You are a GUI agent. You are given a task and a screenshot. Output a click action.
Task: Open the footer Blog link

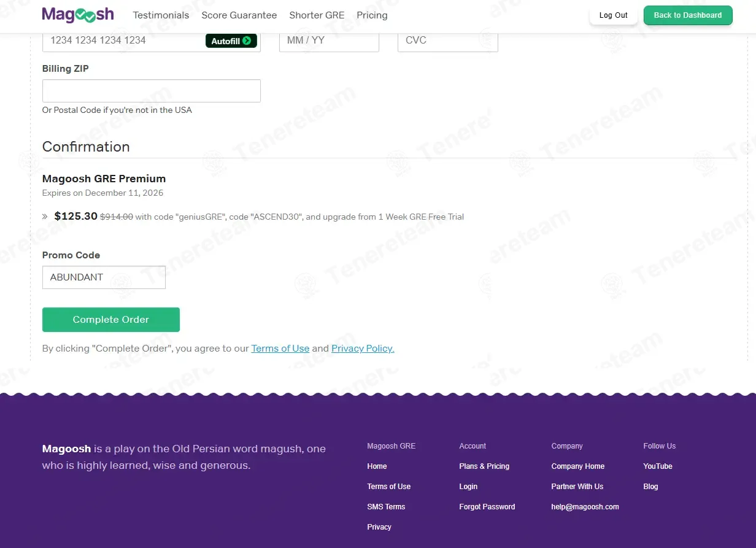click(x=650, y=487)
